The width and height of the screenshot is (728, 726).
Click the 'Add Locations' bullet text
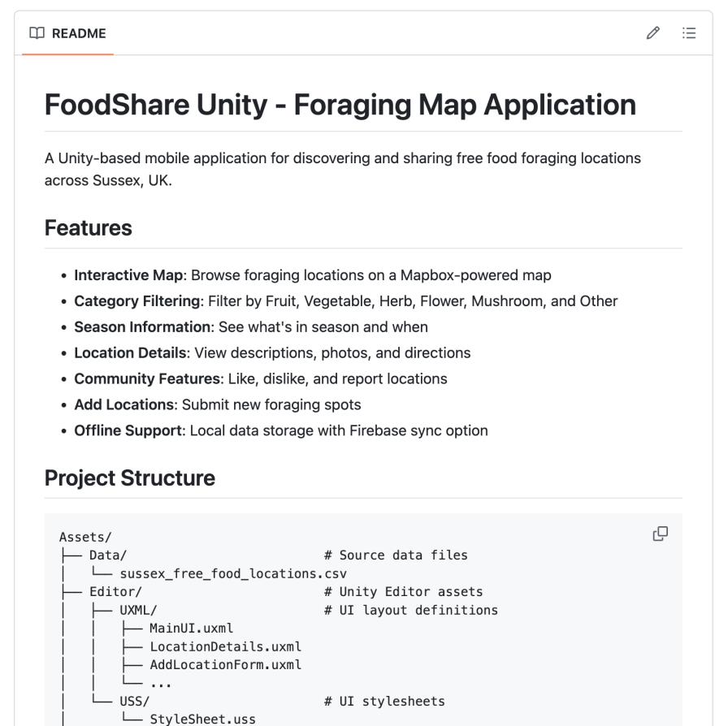pyautogui.click(x=218, y=404)
